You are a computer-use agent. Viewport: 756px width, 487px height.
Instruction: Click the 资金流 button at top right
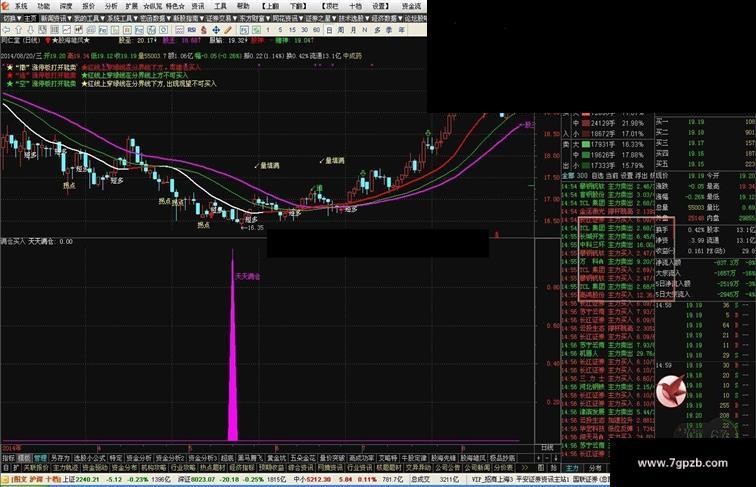pos(412,6)
